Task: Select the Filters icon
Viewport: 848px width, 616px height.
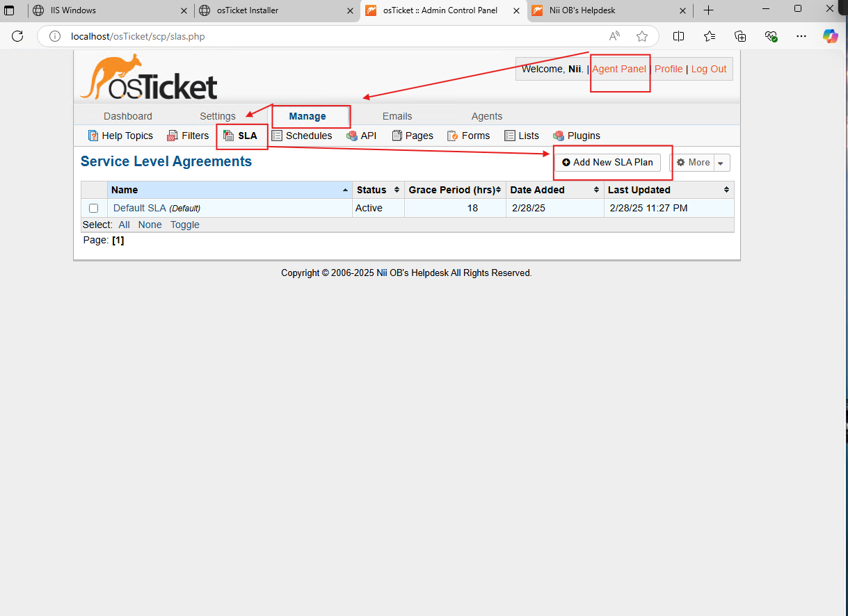Action: (x=171, y=136)
